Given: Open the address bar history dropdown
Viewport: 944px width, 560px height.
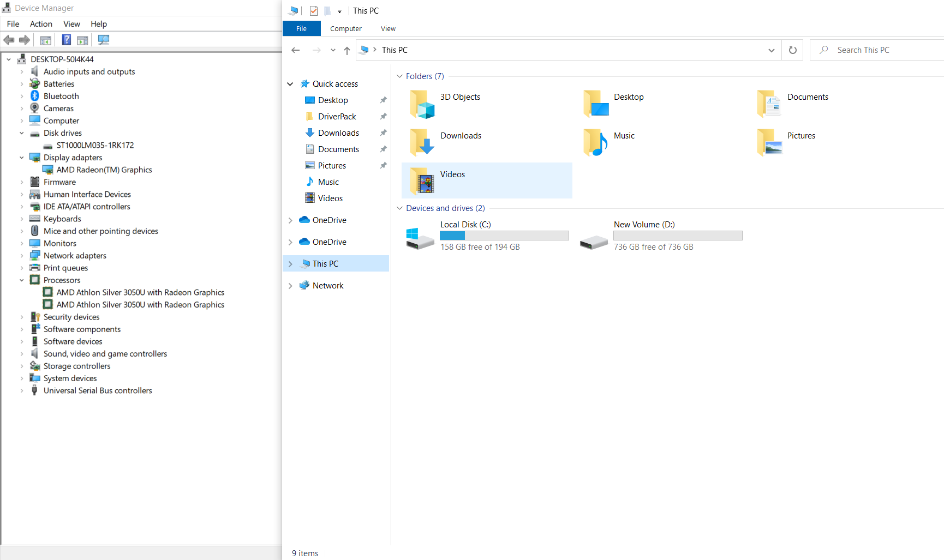Looking at the screenshot, I should coord(771,50).
